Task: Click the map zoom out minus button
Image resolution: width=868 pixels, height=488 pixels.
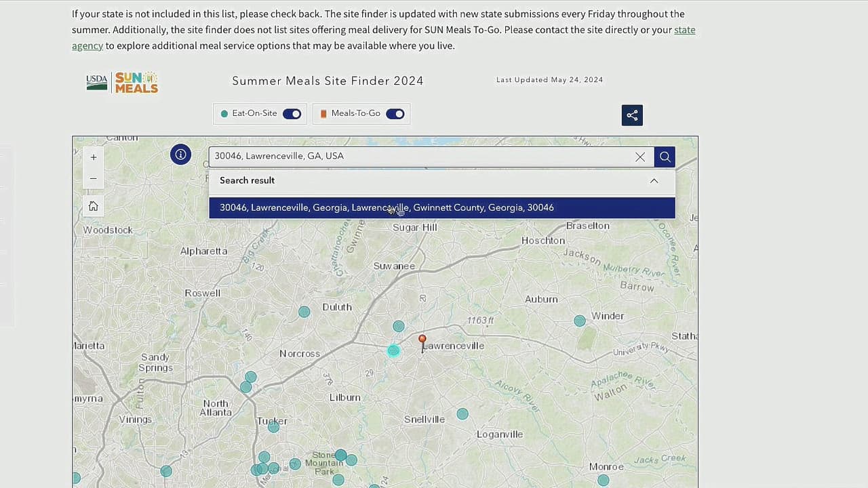Action: pos(94,179)
